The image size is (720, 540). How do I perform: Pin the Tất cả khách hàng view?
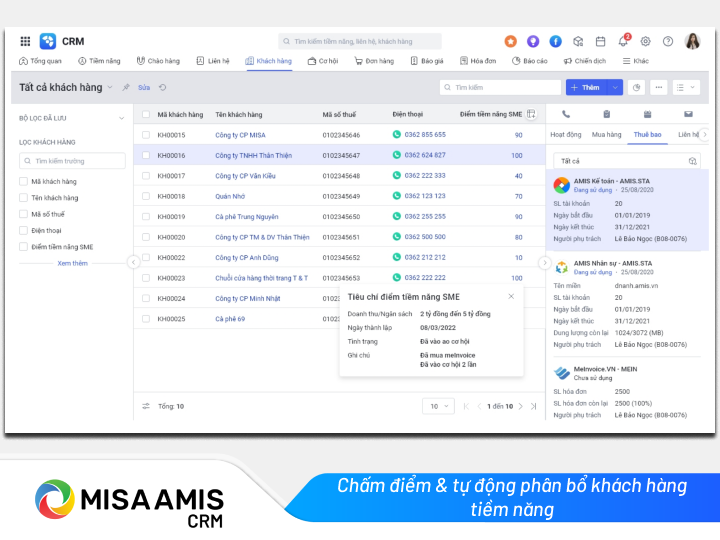coord(126,87)
